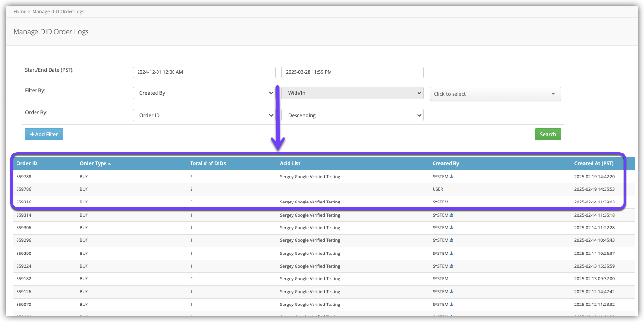This screenshot has height=322, width=644.
Task: Click download icon in order 359314 row
Action: (452, 215)
